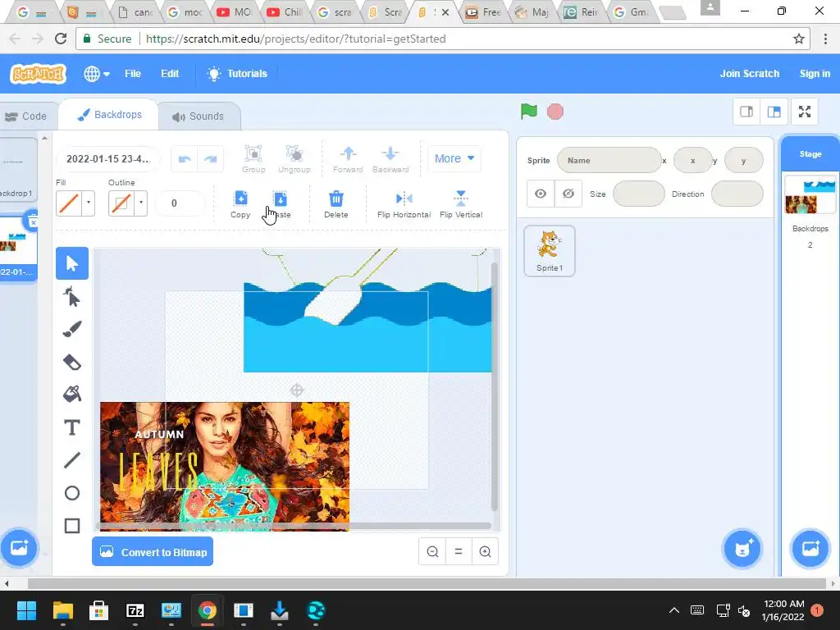The width and height of the screenshot is (840, 630).
Task: Click the Outline color swatch
Action: [x=121, y=203]
